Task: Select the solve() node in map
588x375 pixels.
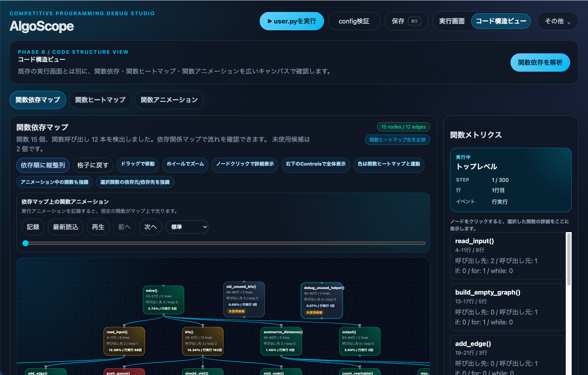Action: click(x=163, y=300)
